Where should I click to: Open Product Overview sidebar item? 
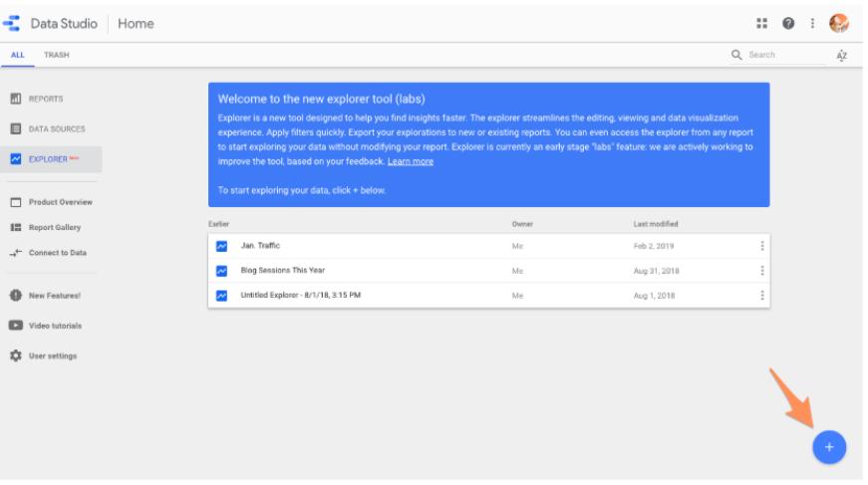(61, 202)
